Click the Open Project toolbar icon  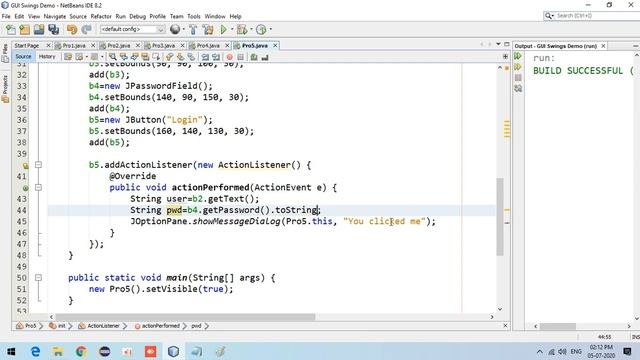click(x=39, y=29)
